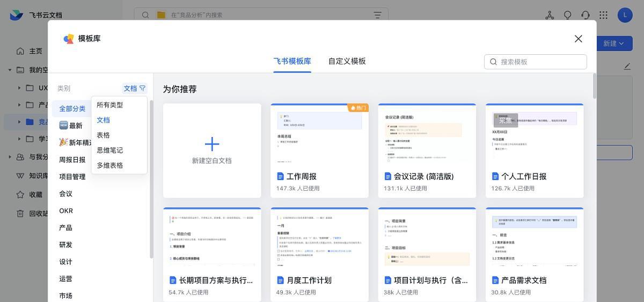Click the doc icon beside 产品需求文档
The image size is (644, 302).
(x=495, y=281)
